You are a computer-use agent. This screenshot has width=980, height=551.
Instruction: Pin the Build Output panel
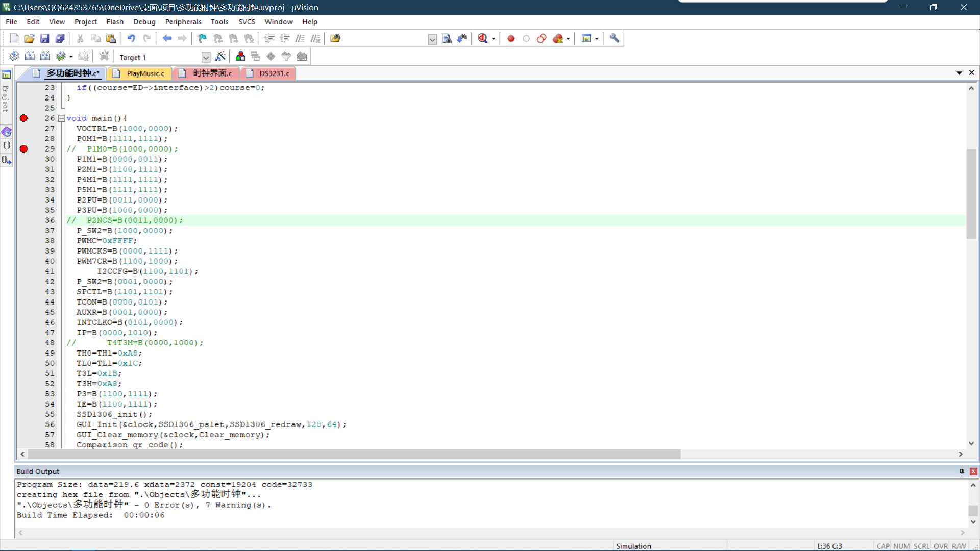(x=962, y=471)
